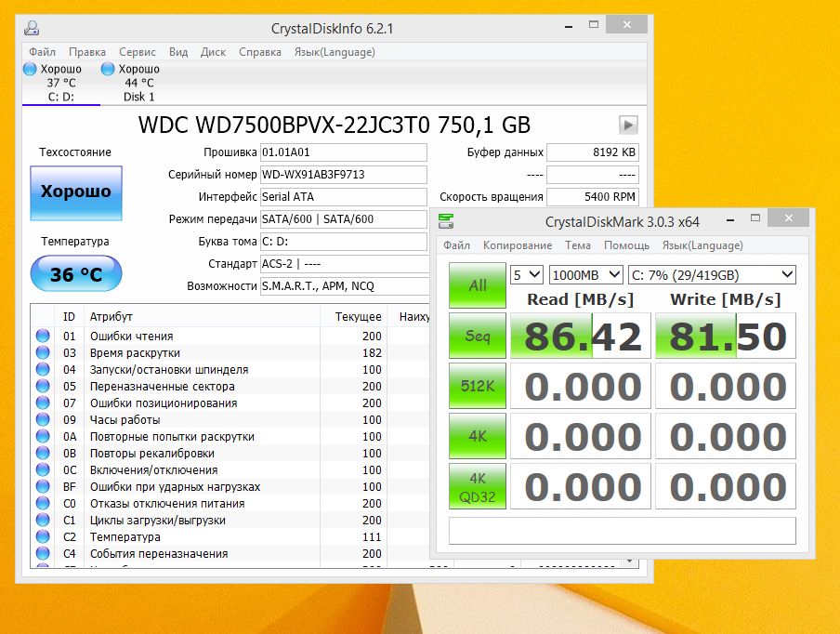Viewport: 840px width, 634px height.
Task: Start the Seq benchmark test
Action: coord(478,336)
